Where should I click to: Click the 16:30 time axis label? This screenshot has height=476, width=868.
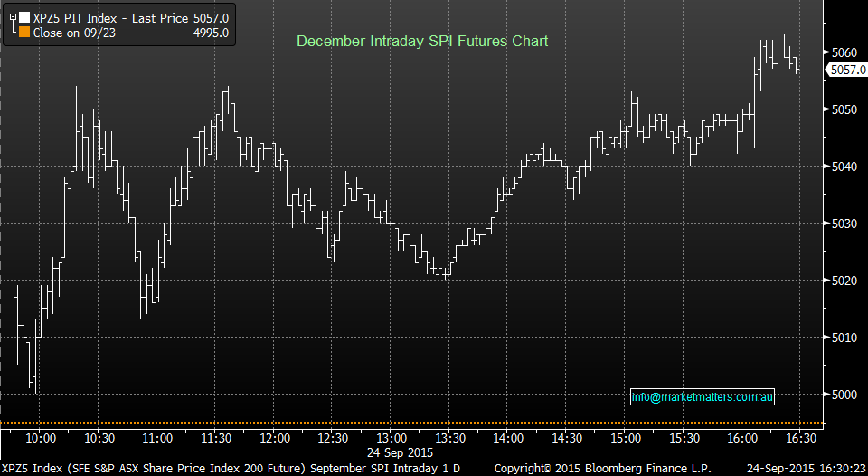click(802, 438)
